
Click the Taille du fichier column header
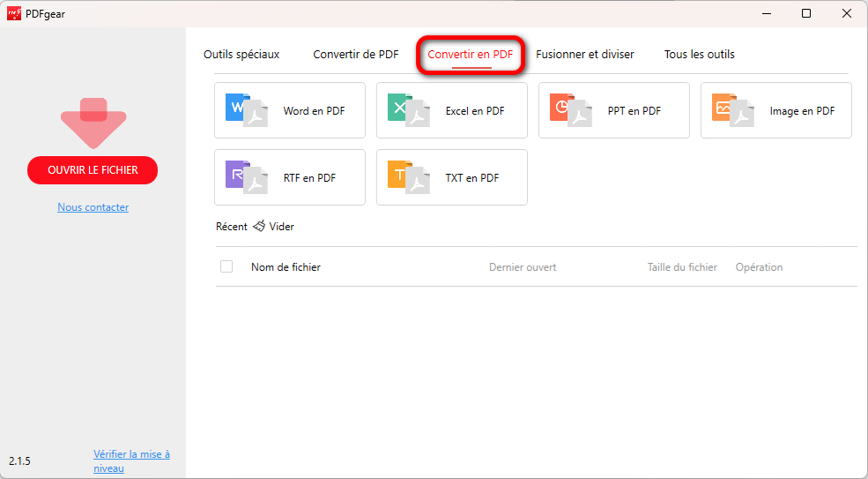pyautogui.click(x=682, y=267)
